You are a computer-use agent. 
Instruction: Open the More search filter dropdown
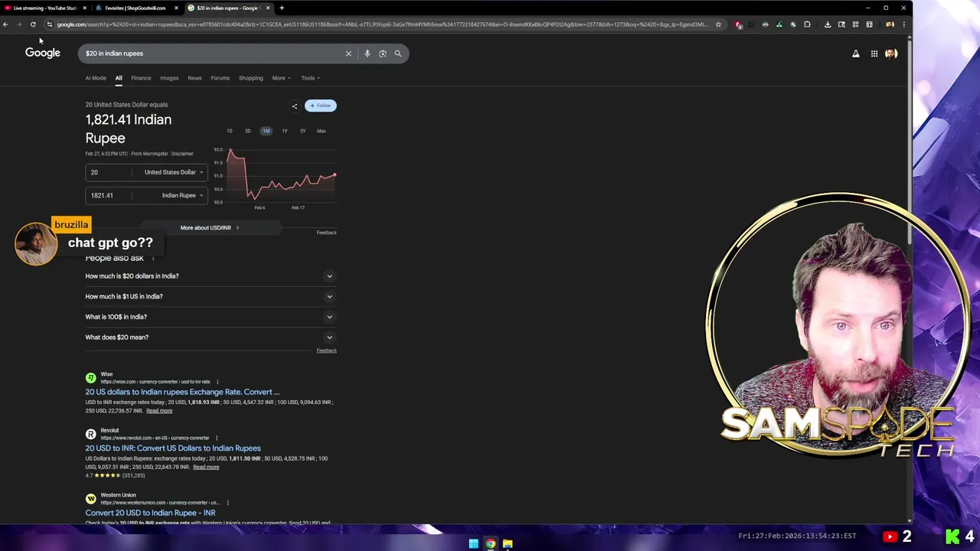pyautogui.click(x=281, y=78)
